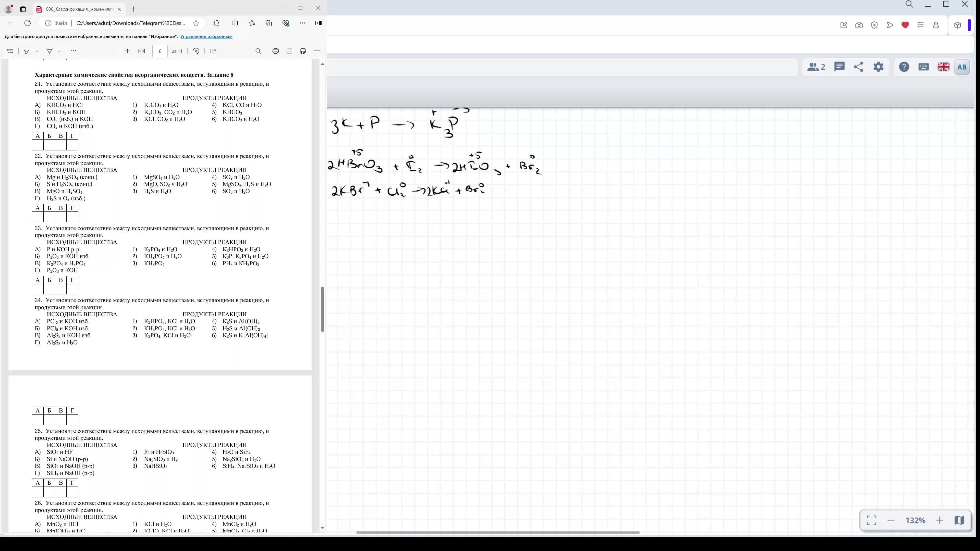Fit PDF to page width
980x551 pixels.
click(142, 51)
